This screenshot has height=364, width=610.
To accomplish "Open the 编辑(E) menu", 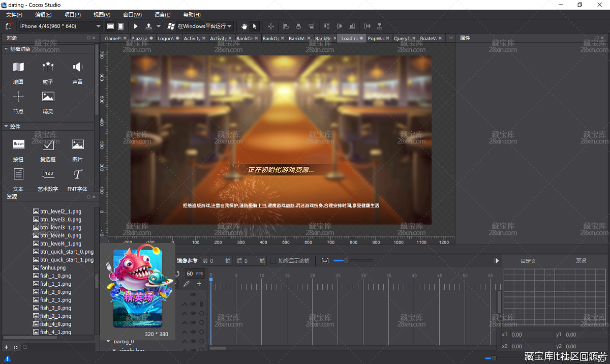I will (x=43, y=15).
